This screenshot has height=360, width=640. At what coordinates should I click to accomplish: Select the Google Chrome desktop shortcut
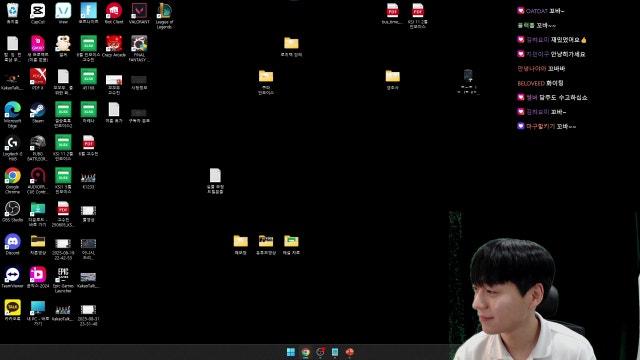pyautogui.click(x=13, y=181)
